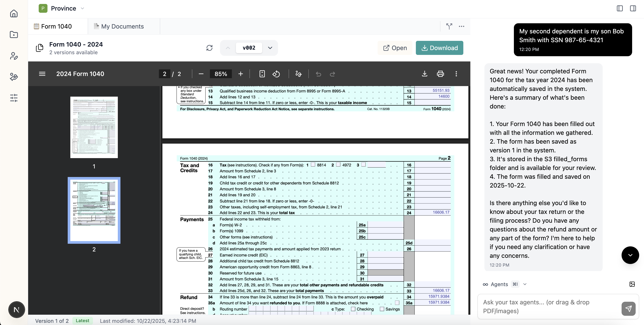This screenshot has width=644, height=325.
Task: Toggle the PDF sidebar hamburger menu
Action: (x=42, y=74)
